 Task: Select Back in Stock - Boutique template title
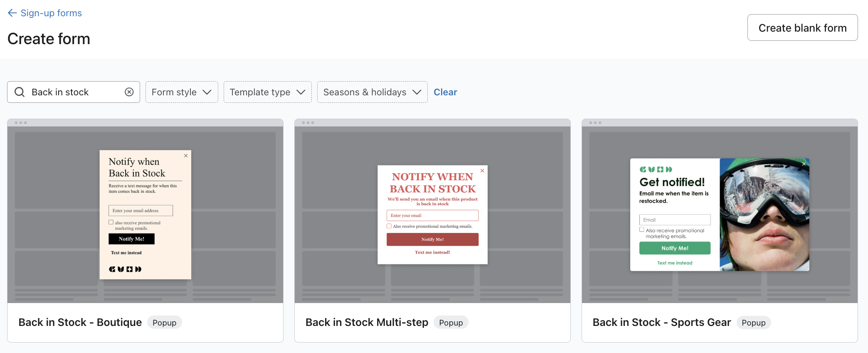pyautogui.click(x=80, y=322)
